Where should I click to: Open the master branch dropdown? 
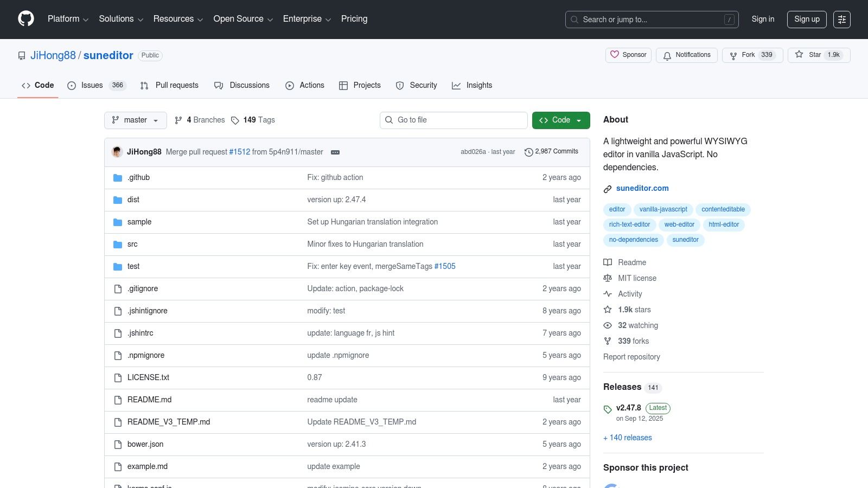point(135,120)
